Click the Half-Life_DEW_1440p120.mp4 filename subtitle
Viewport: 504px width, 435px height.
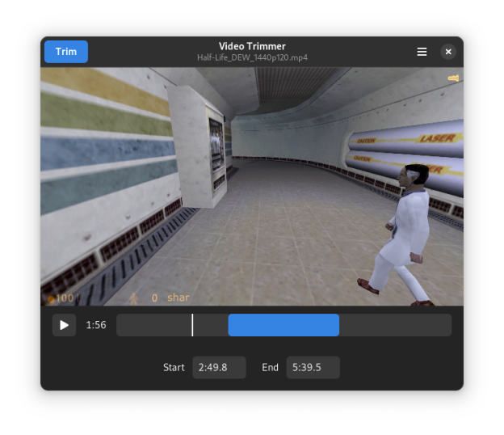coord(252,57)
